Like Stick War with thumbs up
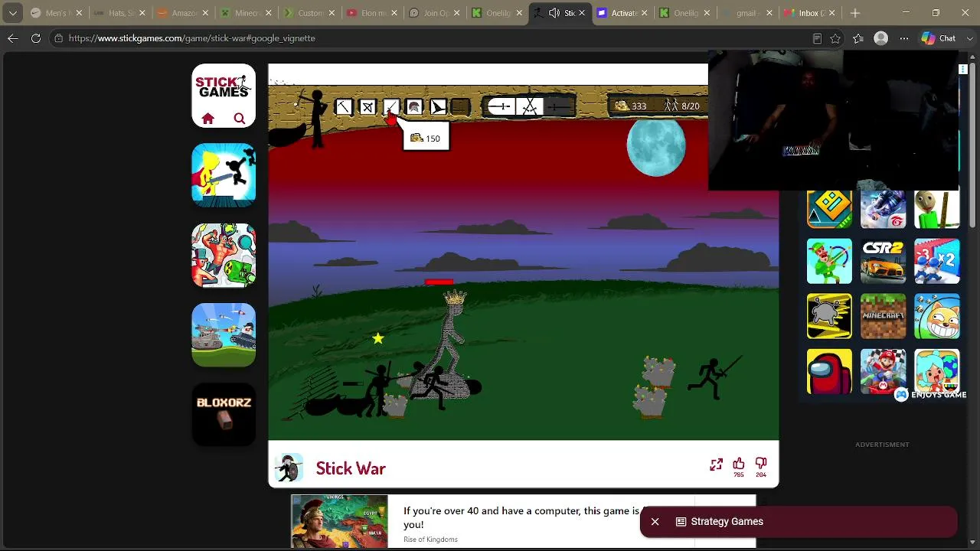Image resolution: width=980 pixels, height=551 pixels. coord(739,464)
